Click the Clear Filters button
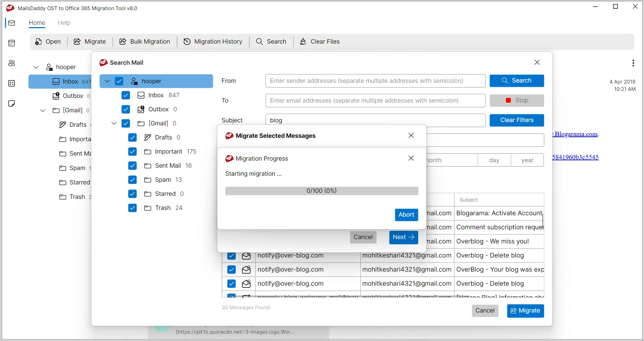 tap(516, 120)
